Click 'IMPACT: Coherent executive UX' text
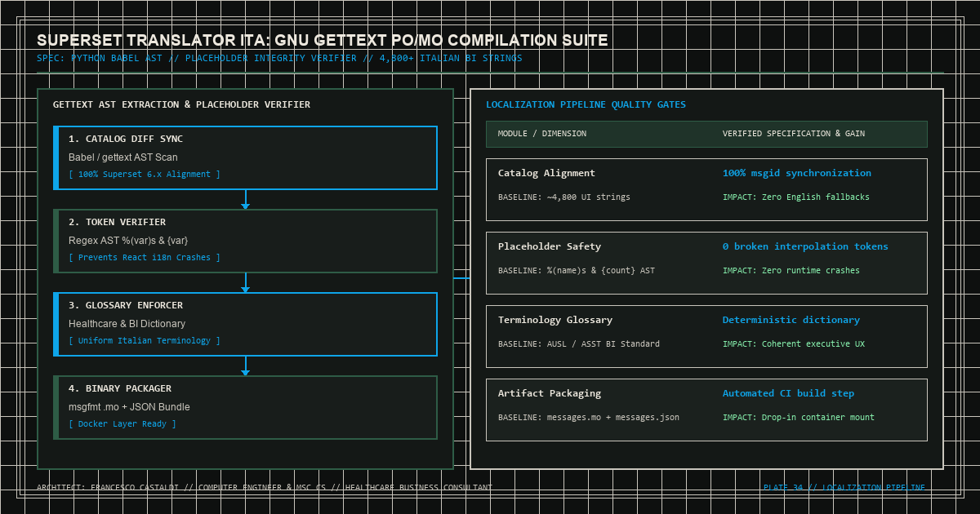Viewport: 980px width, 514px height. [794, 344]
